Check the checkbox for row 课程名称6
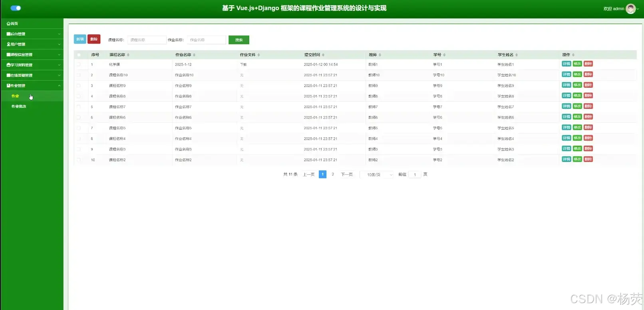This screenshot has width=644, height=310. (79, 118)
